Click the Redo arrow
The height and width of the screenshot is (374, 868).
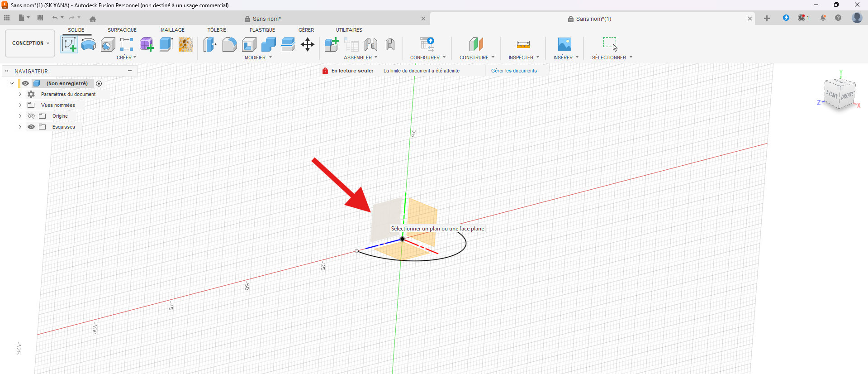tap(71, 18)
